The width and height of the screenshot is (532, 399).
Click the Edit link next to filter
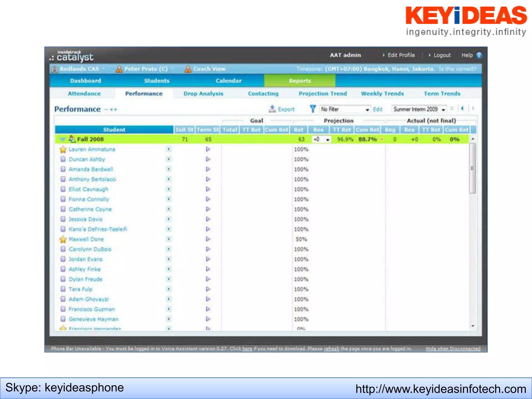click(377, 109)
